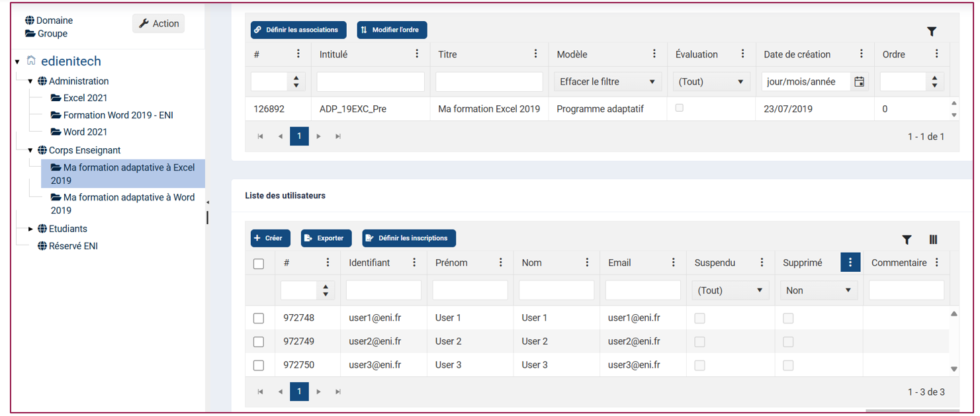Viewport: 980px width, 416px height.
Task: Select Excel 2021 folder in tree
Action: (x=79, y=98)
